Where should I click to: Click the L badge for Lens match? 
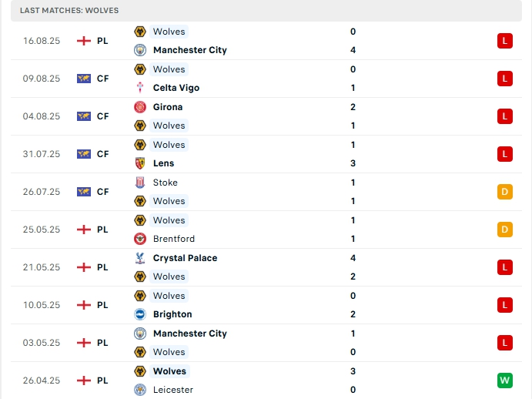tap(505, 154)
